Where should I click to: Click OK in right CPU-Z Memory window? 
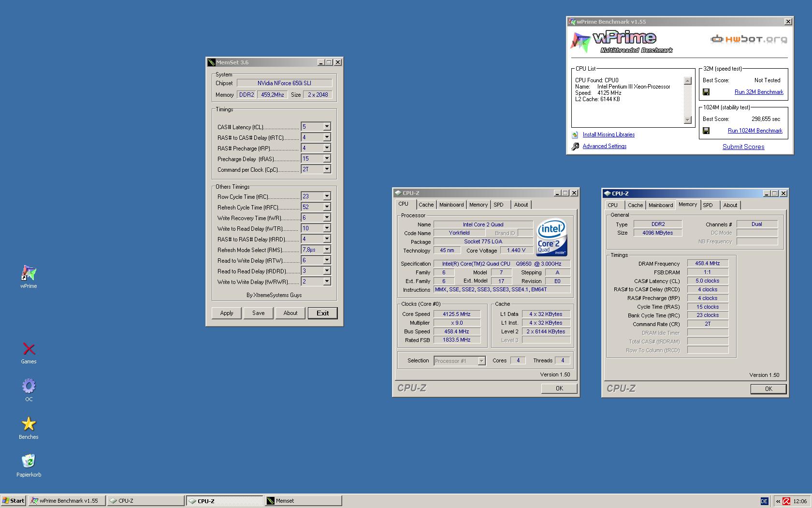click(768, 389)
